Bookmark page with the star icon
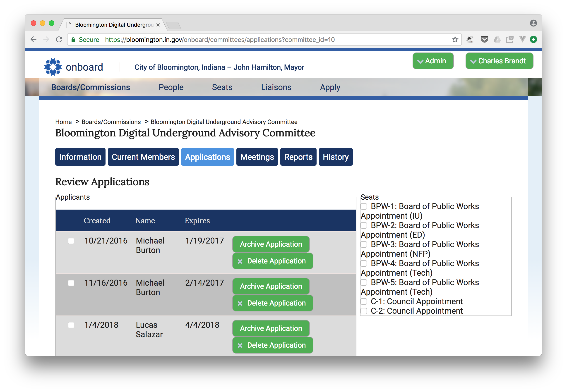 tap(455, 40)
